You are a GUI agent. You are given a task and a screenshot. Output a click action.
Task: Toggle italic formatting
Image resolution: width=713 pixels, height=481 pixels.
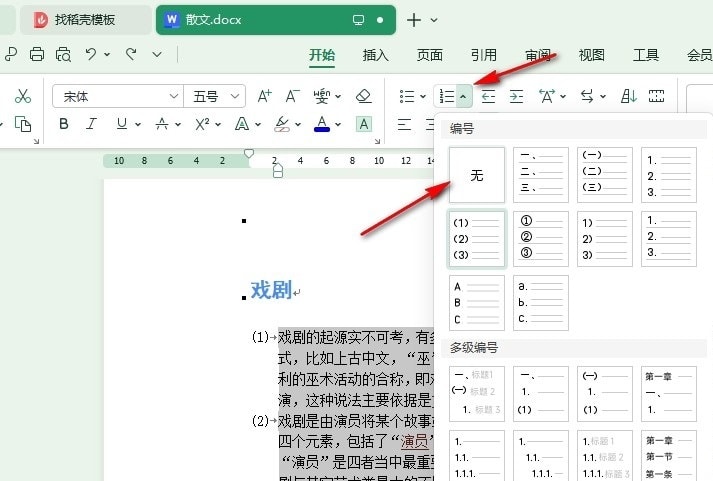coord(91,124)
